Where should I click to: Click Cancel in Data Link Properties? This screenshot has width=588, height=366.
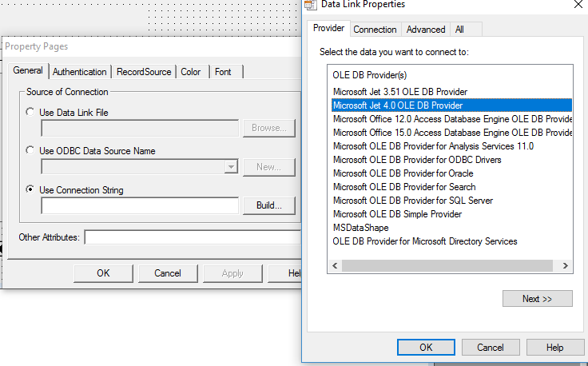pos(491,348)
